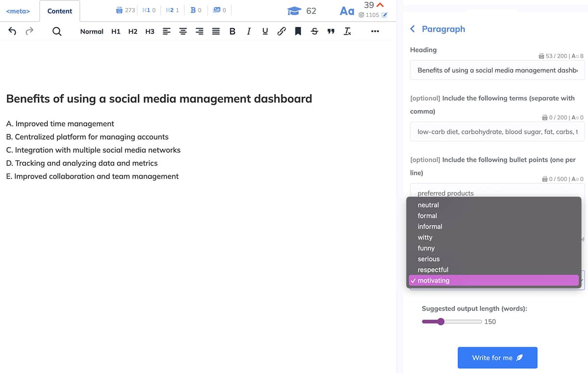Insert a link with the chain icon

point(281,31)
